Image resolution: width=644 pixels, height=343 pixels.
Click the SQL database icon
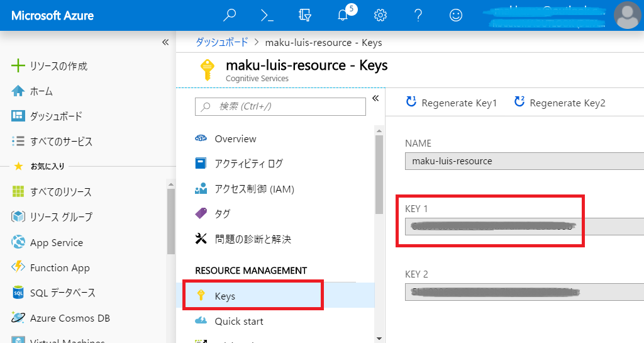pyautogui.click(x=18, y=293)
